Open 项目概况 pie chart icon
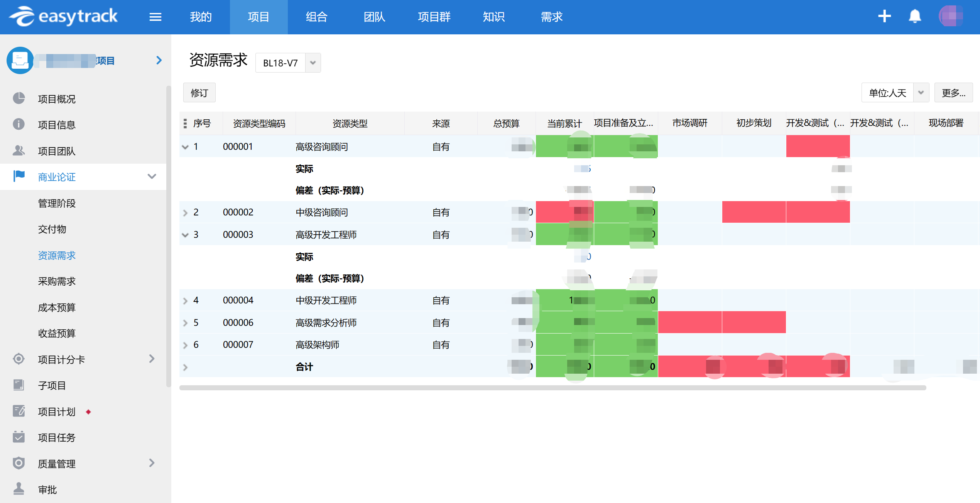 point(19,98)
